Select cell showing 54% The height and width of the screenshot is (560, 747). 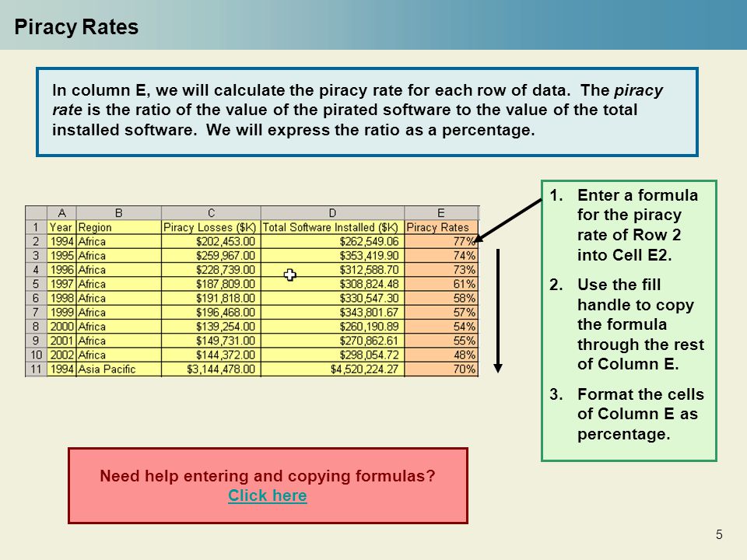tap(441, 327)
